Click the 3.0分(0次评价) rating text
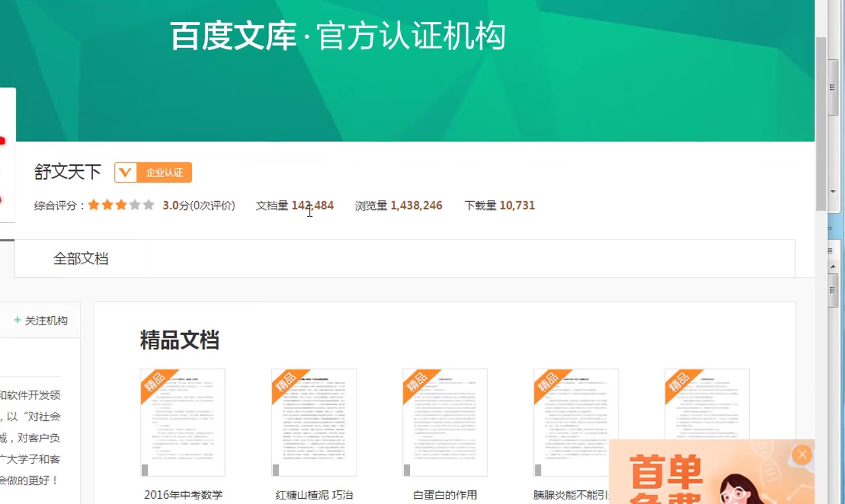Viewport: 845px width, 504px height. click(x=199, y=205)
